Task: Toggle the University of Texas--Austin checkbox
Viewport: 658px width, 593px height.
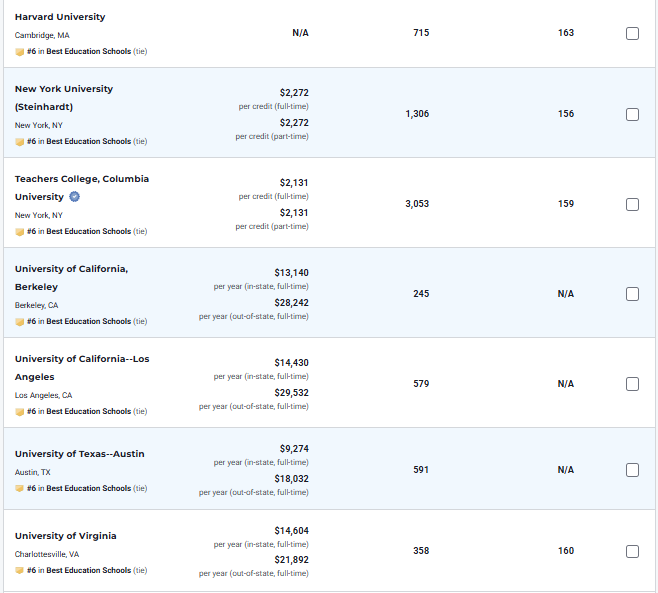Action: tap(632, 470)
